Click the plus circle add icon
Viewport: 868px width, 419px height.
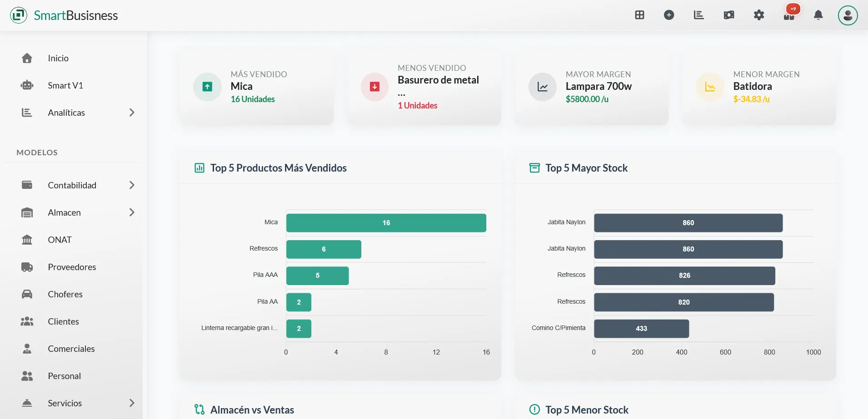pyautogui.click(x=669, y=15)
